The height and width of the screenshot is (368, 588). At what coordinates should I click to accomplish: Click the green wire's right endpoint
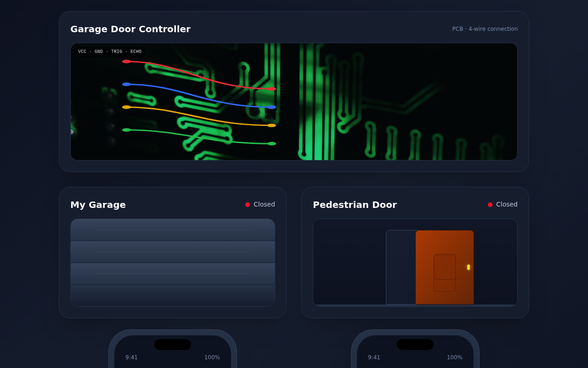click(271, 144)
